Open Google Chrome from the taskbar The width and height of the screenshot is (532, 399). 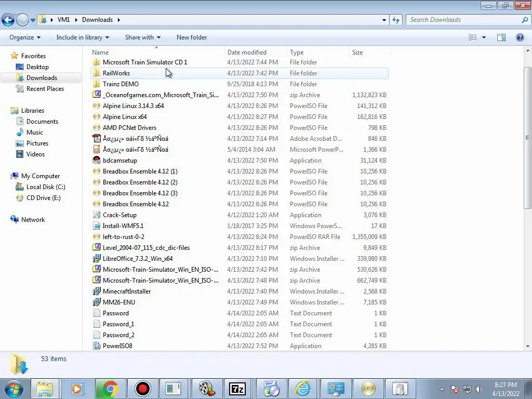coord(110,389)
